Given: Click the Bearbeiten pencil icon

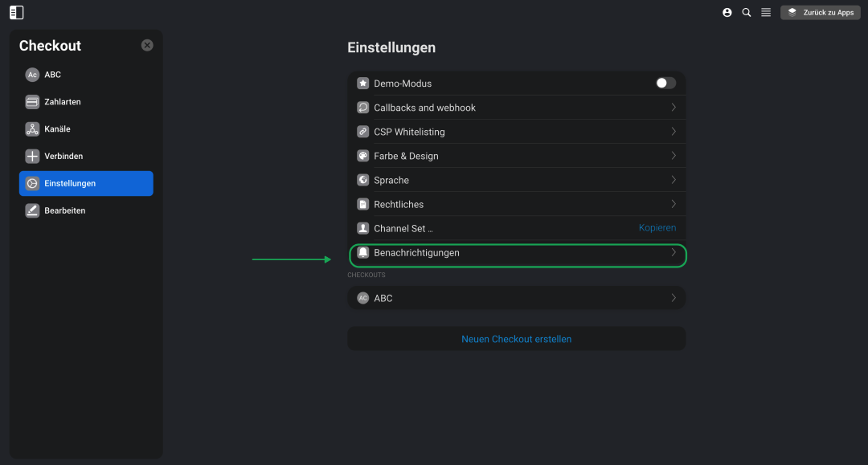Looking at the screenshot, I should click(x=32, y=210).
